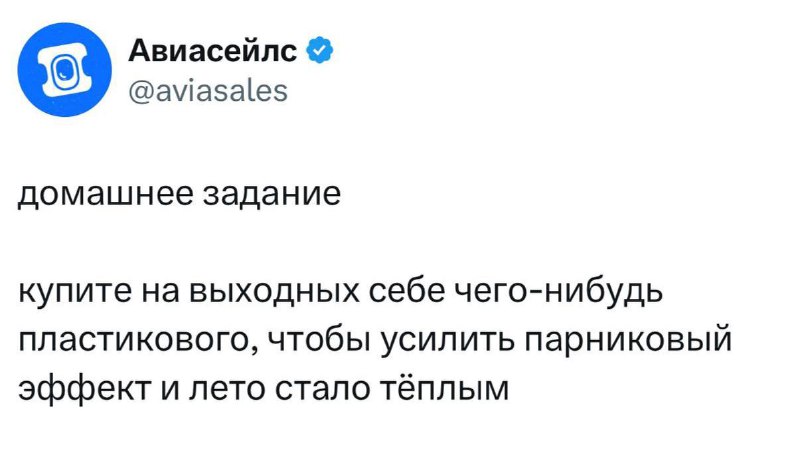
Task: Click the word на after купите
Action: (160, 293)
